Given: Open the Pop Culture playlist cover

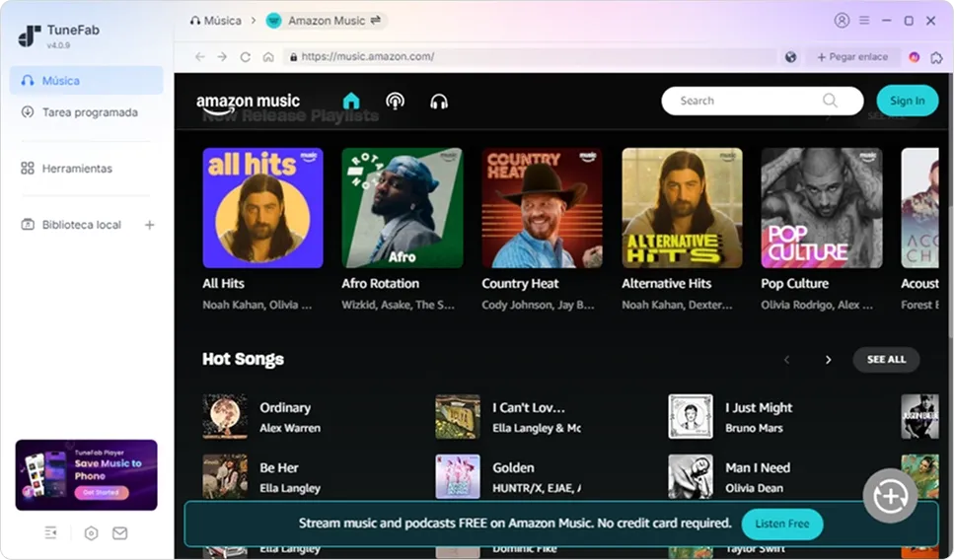Looking at the screenshot, I should tap(822, 208).
